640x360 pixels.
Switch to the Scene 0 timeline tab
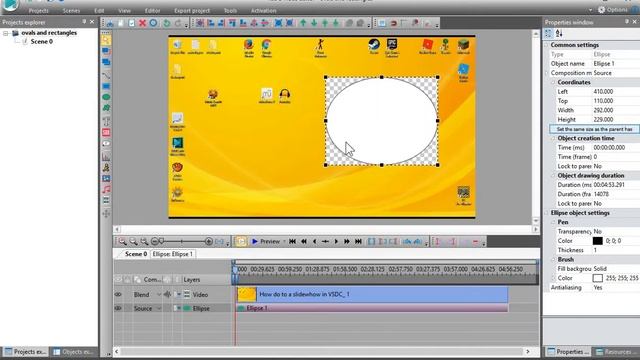[135, 254]
